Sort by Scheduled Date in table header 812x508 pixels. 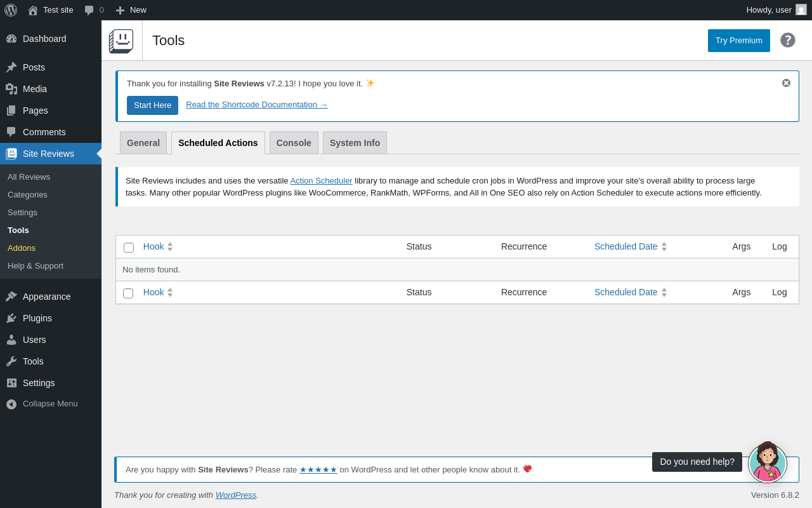[x=631, y=246]
